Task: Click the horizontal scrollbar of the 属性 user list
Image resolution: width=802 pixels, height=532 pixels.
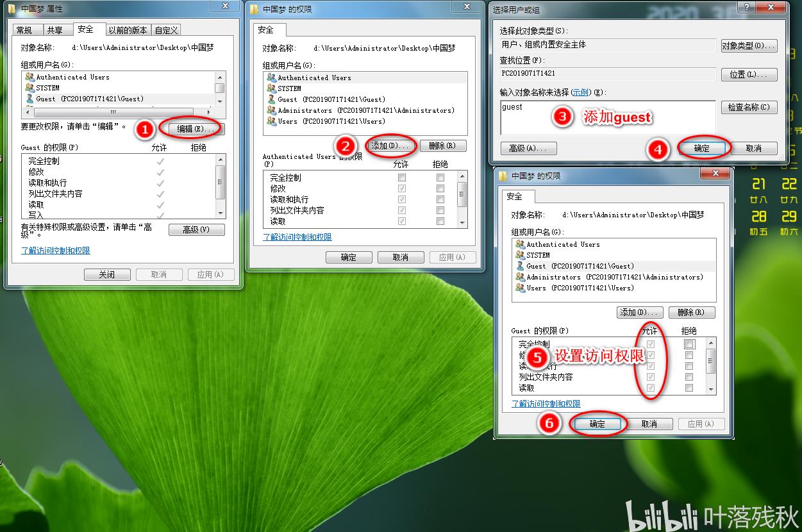Action: [119, 112]
